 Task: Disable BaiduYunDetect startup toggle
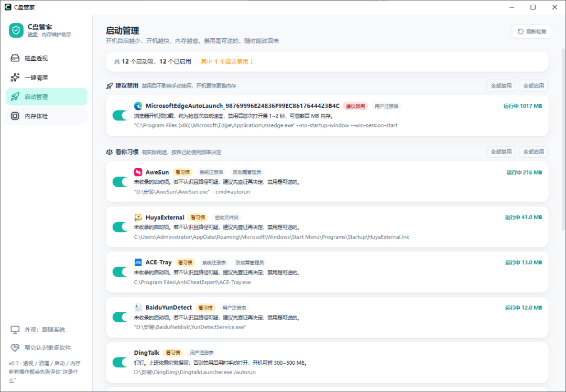(121, 317)
